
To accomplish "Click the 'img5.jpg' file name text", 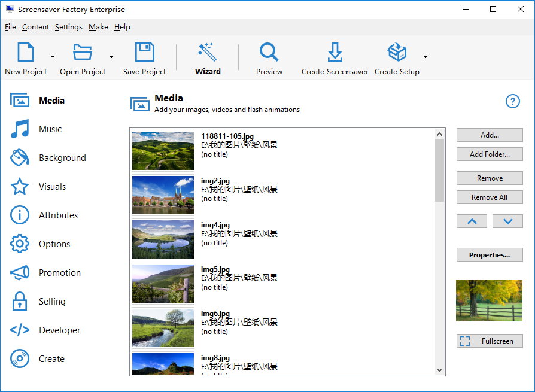I will [215, 269].
